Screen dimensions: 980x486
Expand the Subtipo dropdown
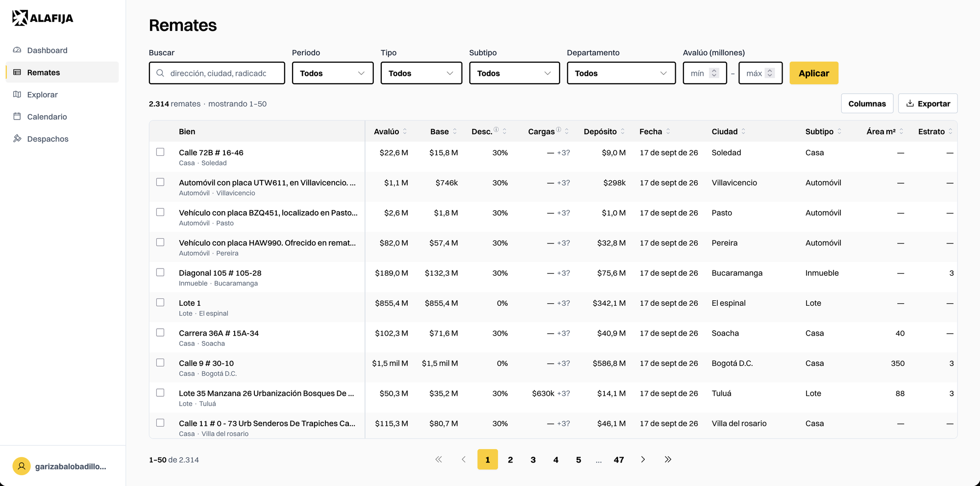pyautogui.click(x=514, y=73)
